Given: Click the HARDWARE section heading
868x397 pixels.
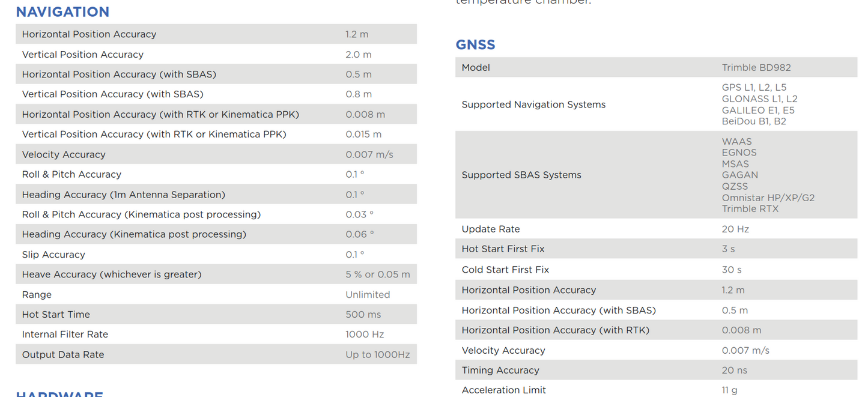Looking at the screenshot, I should tap(59, 394).
